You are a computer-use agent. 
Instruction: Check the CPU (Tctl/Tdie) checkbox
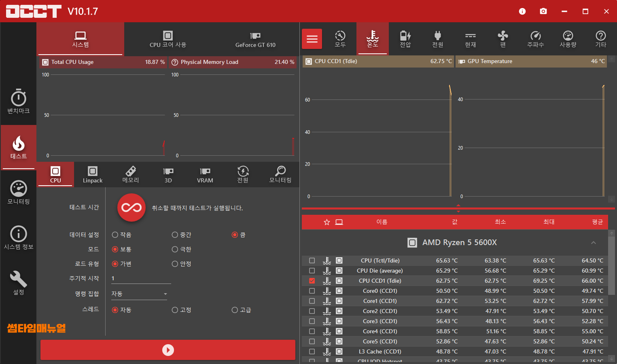click(x=312, y=260)
